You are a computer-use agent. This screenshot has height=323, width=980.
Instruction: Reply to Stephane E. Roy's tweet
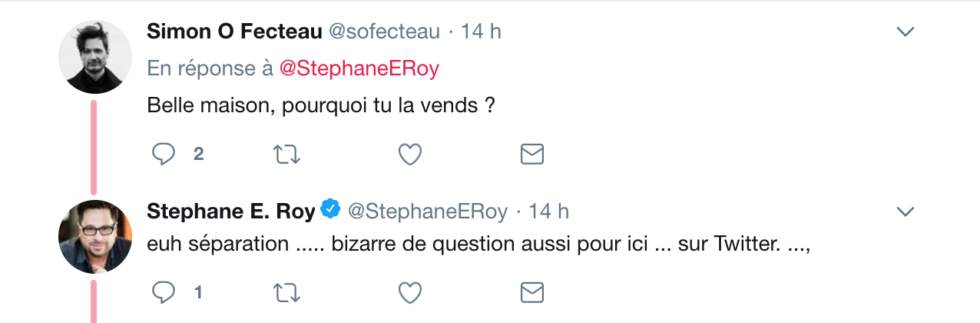[164, 292]
